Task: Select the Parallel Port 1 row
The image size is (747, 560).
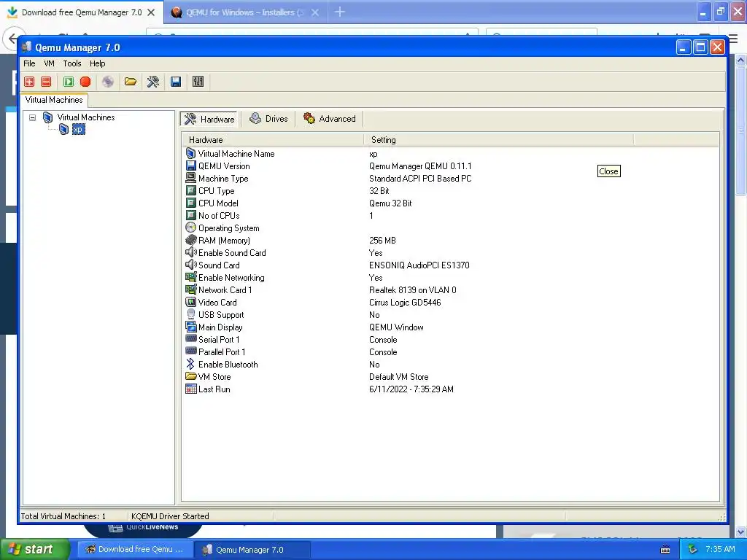Action: pyautogui.click(x=450, y=351)
